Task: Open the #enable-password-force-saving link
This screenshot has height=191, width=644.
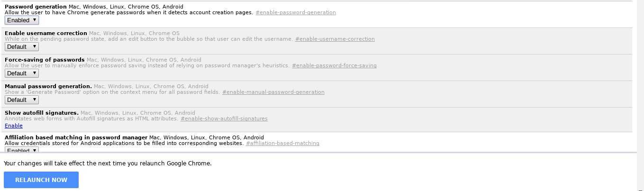Action: (x=334, y=65)
